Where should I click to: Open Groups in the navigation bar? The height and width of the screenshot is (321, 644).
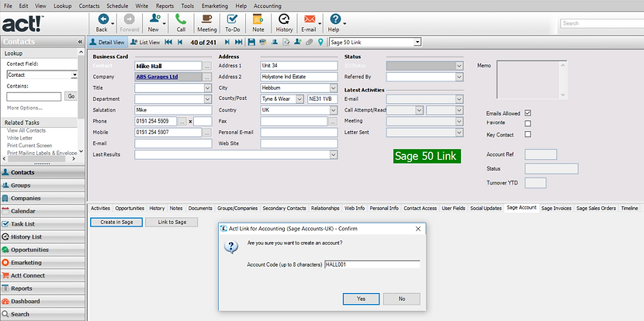[43, 185]
